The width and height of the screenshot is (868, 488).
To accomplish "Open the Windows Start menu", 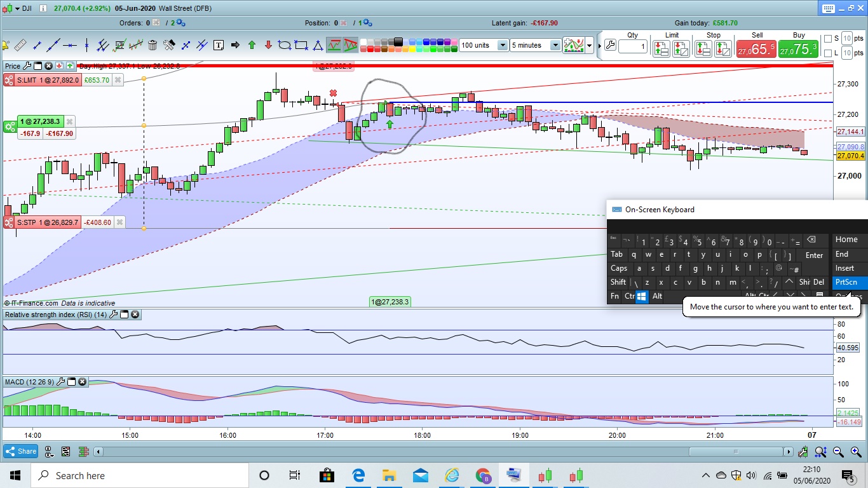I will coord(15,475).
